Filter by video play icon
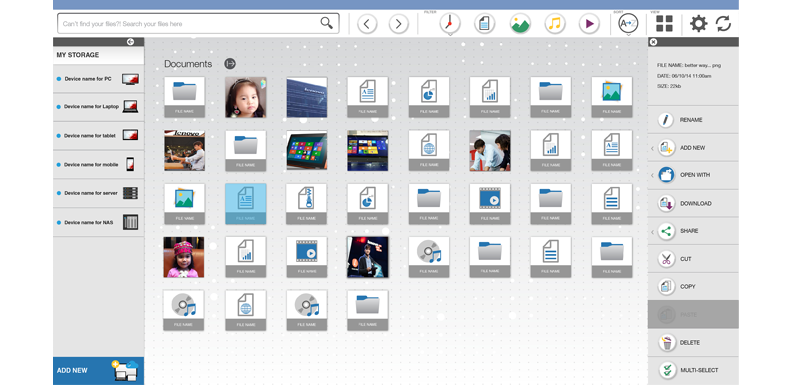 point(589,24)
